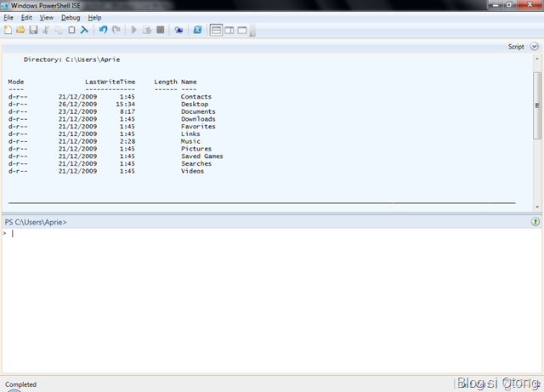Click the 'Length' column header text
The height and width of the screenshot is (392, 544).
tap(166, 82)
